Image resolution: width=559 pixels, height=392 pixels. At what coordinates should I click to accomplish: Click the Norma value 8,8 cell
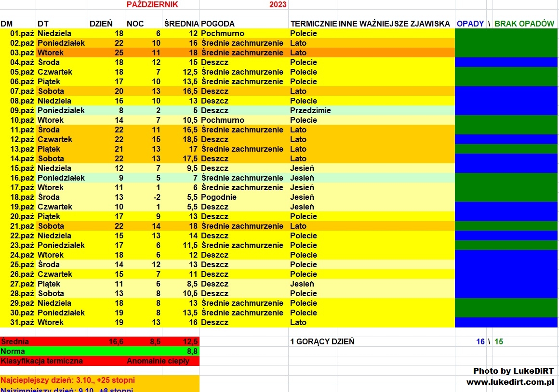[191, 351]
